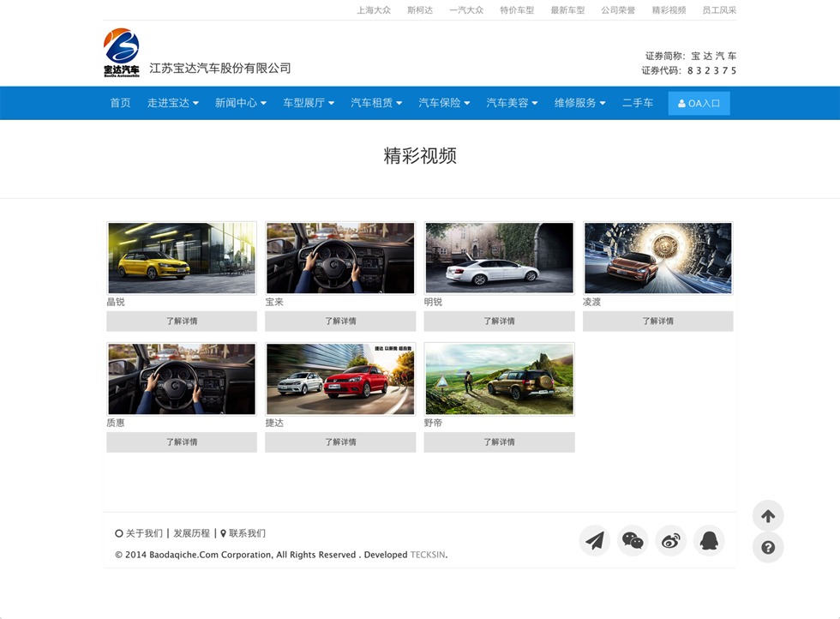Open the 公司荣誉 top link
Viewport: 840px width, 619px height.
click(618, 10)
